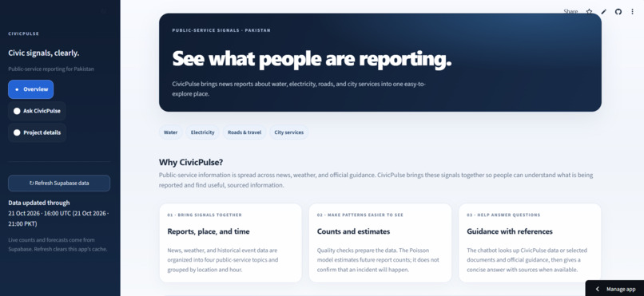Click the Manage app chevron arrow
Screen dimensions: 644x296
[598, 289]
